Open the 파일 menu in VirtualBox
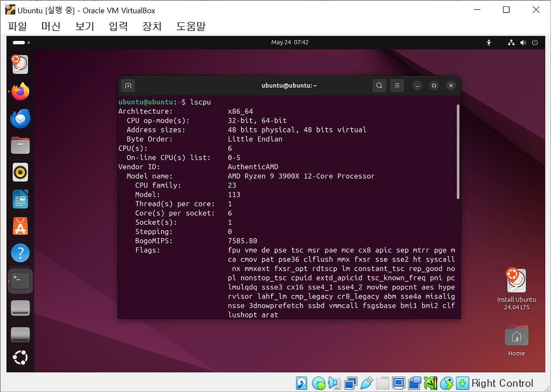The width and height of the screenshot is (551, 392). [17, 26]
